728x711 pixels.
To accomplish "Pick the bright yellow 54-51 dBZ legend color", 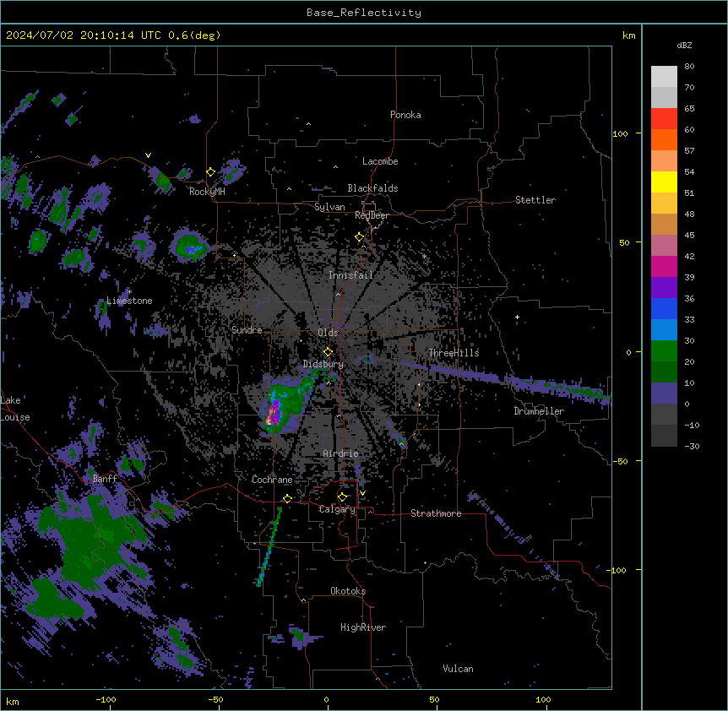I will pyautogui.click(x=664, y=182).
